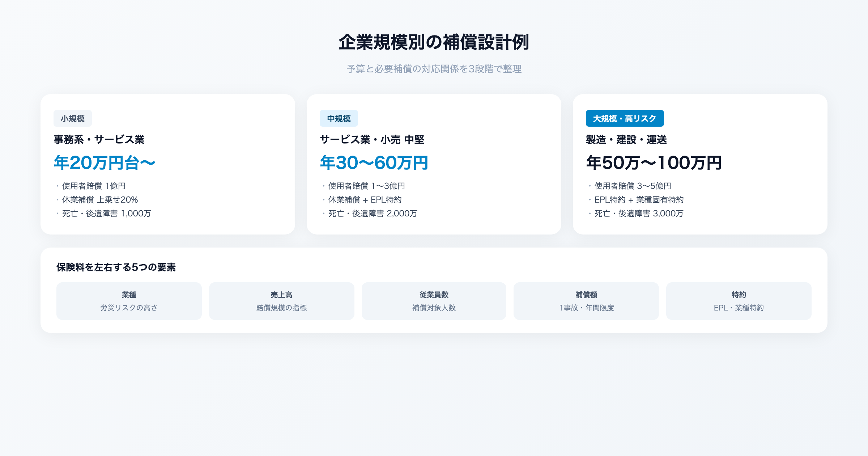Select the 特約 factor tile
Image resolution: width=868 pixels, height=456 pixels.
tap(739, 301)
